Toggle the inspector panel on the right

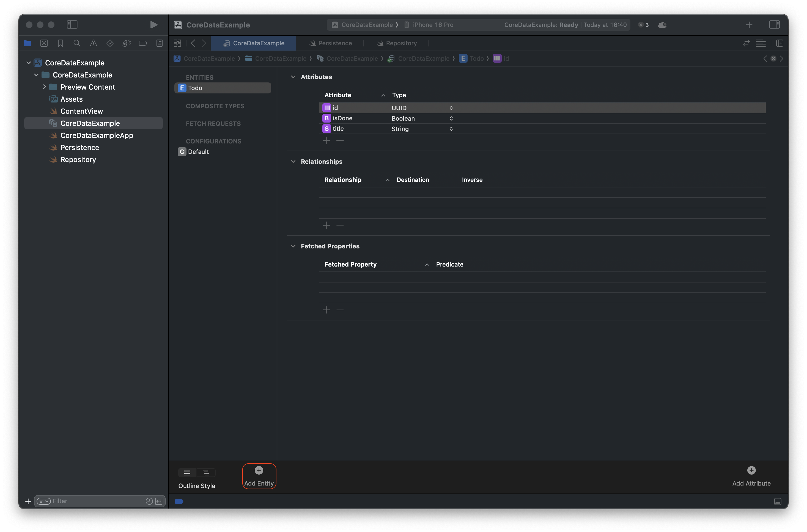pos(775,24)
